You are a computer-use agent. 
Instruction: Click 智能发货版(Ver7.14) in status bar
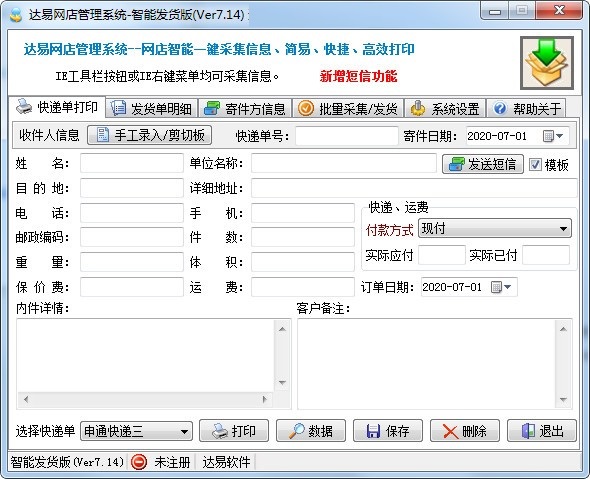point(67,462)
